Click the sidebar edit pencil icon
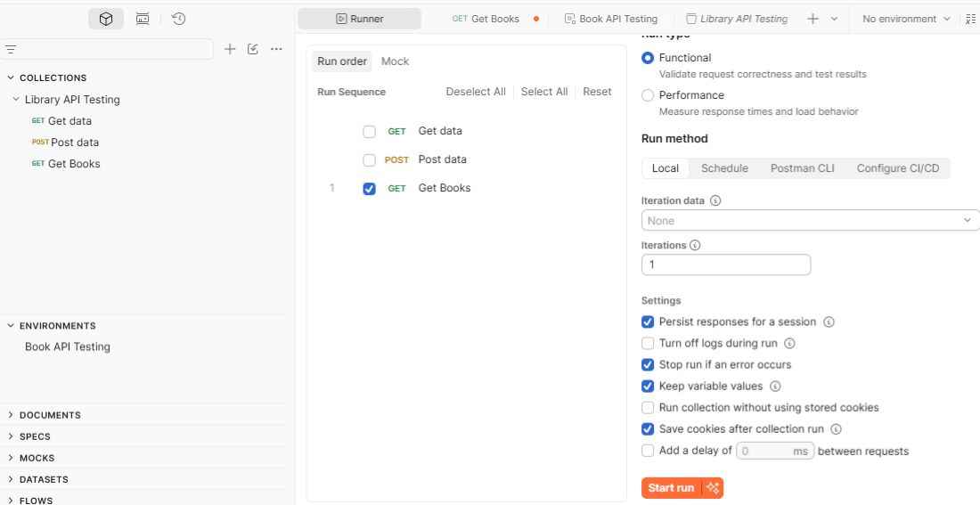 (253, 49)
